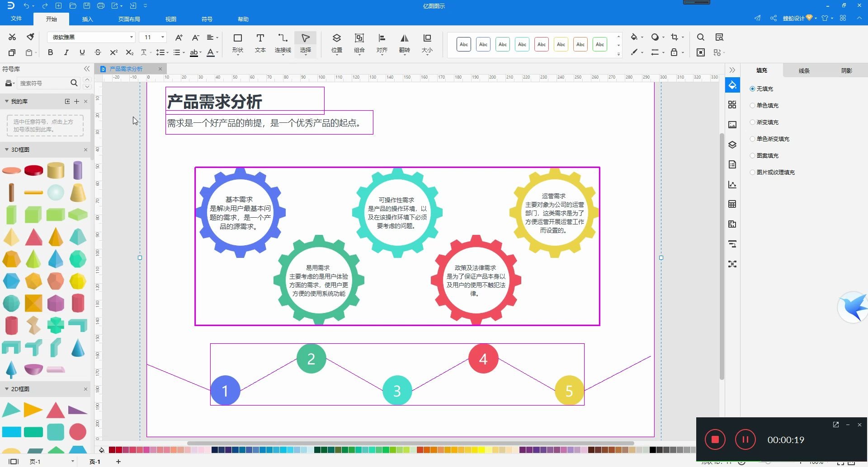Open the 组合 group function
The height and width of the screenshot is (467, 868).
click(359, 44)
